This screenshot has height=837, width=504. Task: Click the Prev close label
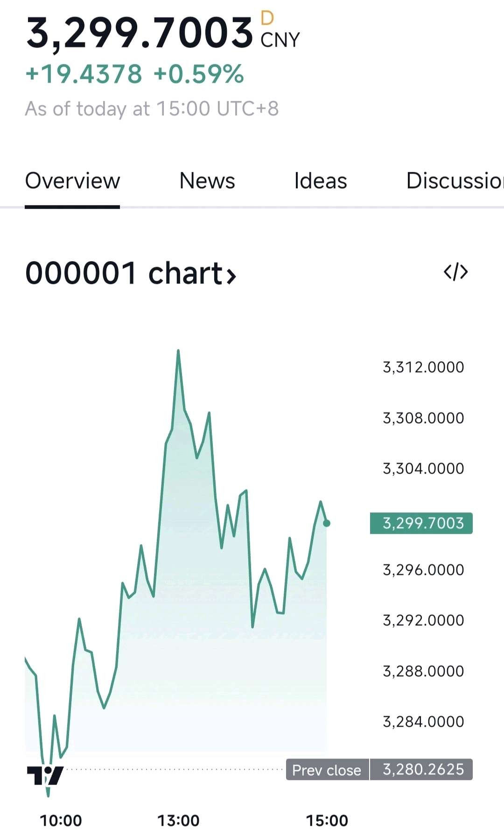(x=327, y=770)
